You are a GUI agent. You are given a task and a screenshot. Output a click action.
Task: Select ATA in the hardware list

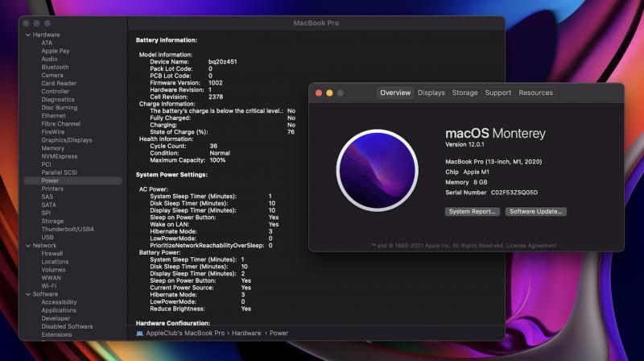pos(47,43)
